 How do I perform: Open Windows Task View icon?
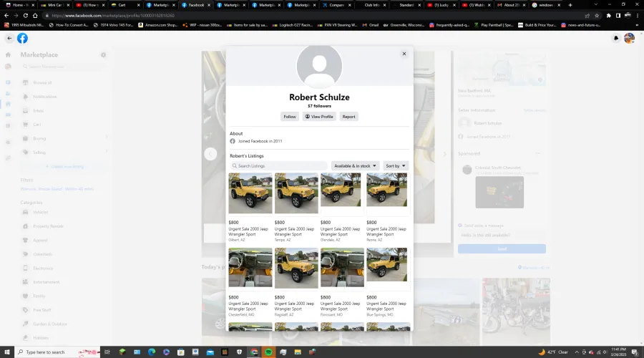pyautogui.click(x=107, y=352)
